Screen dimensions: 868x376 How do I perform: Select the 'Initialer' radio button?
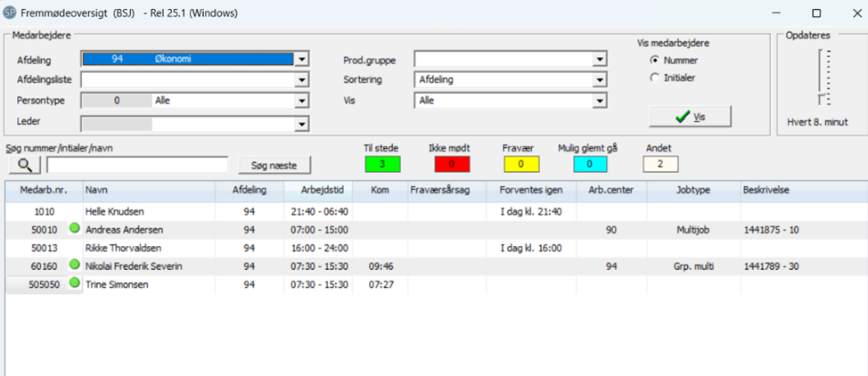pyautogui.click(x=655, y=78)
